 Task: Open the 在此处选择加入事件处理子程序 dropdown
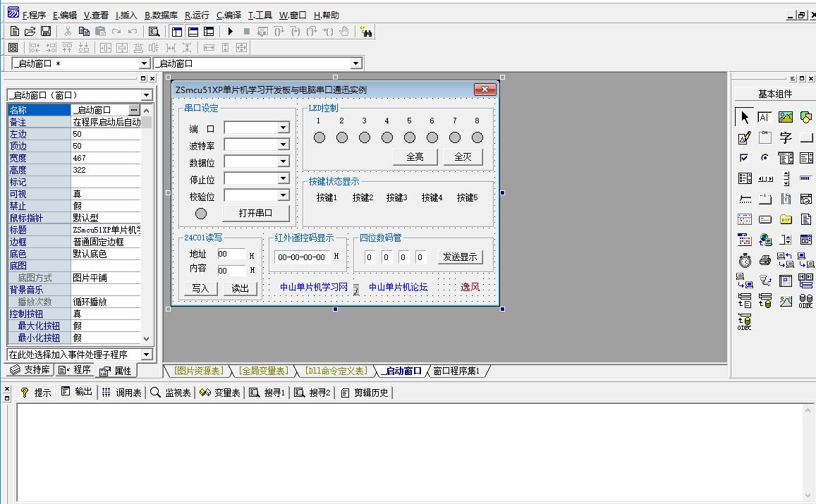click(x=146, y=355)
